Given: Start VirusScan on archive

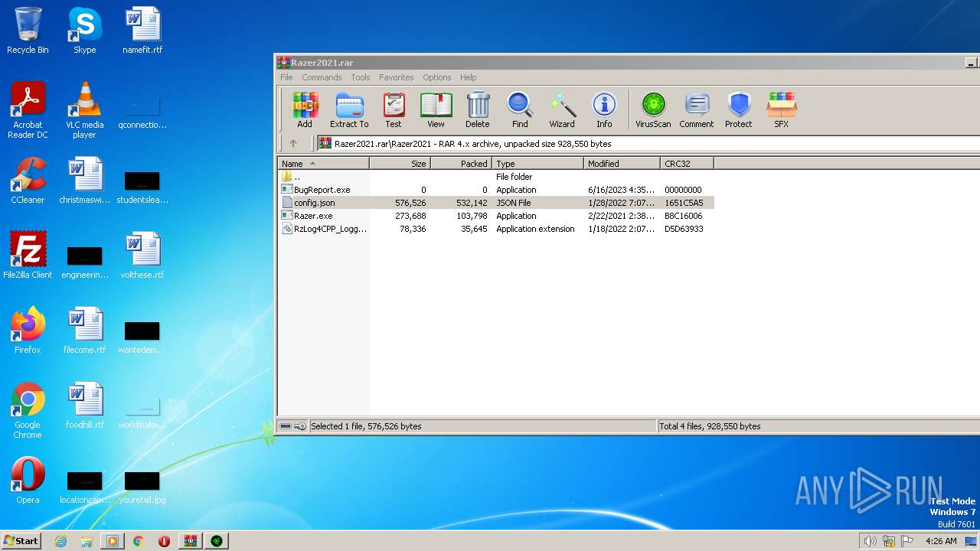Looking at the screenshot, I should coord(653,109).
